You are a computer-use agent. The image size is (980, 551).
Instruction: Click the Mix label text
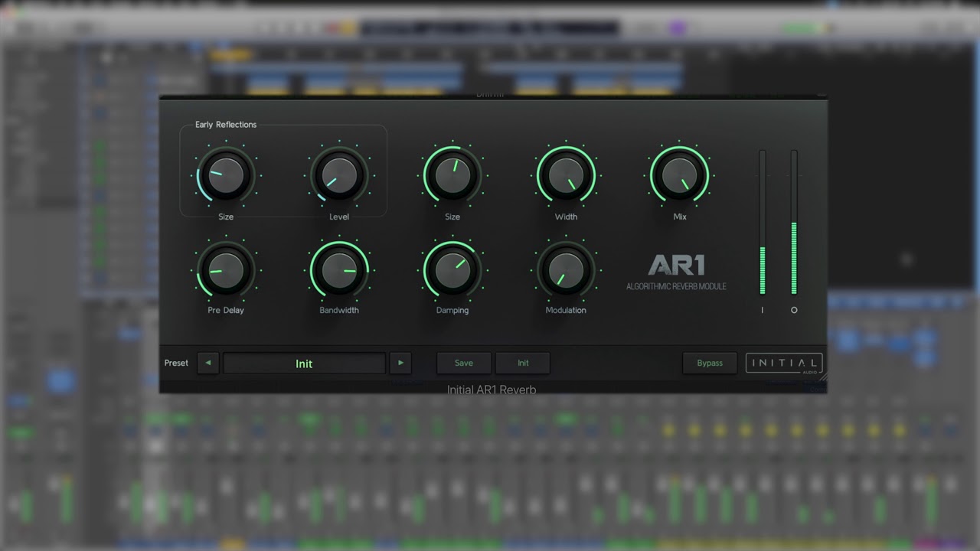[x=680, y=217]
